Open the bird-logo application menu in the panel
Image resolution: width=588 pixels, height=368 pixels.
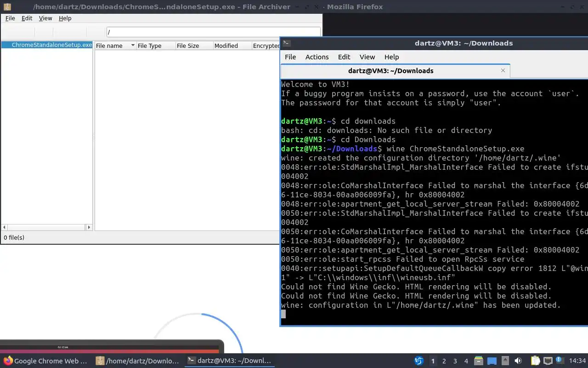coord(419,361)
